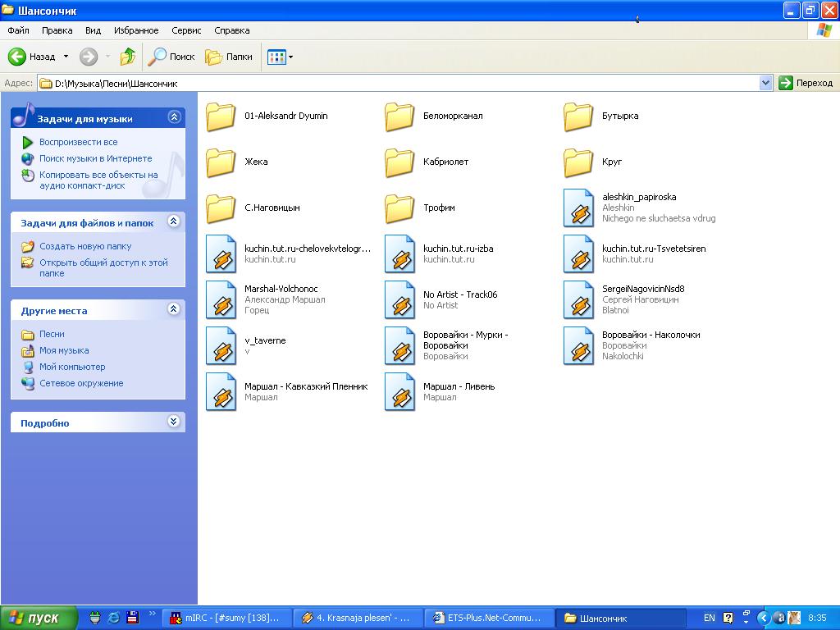Image resolution: width=840 pixels, height=630 pixels.
Task: Click the Создать новую папку link
Action: pos(85,246)
